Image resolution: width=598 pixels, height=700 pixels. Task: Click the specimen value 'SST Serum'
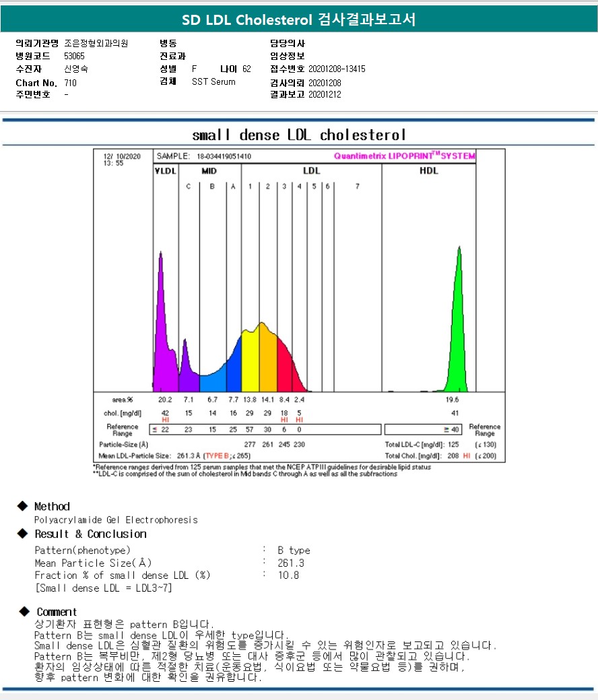(x=213, y=81)
